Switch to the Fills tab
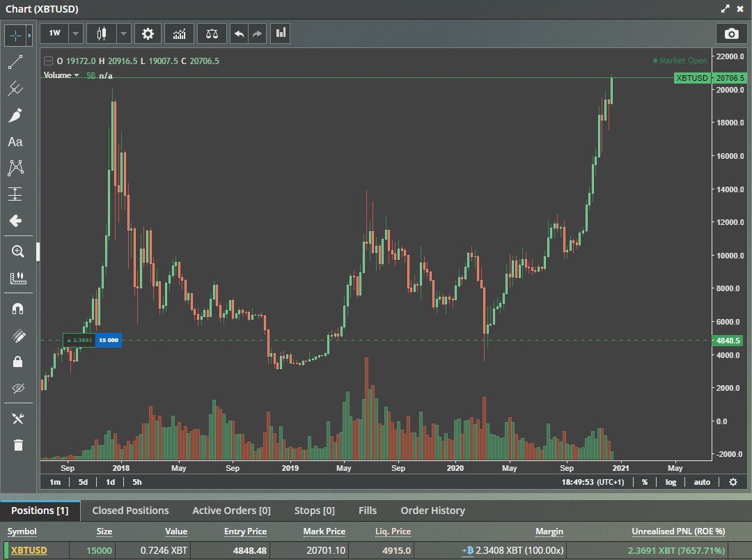The height and width of the screenshot is (560, 752). 368,511
